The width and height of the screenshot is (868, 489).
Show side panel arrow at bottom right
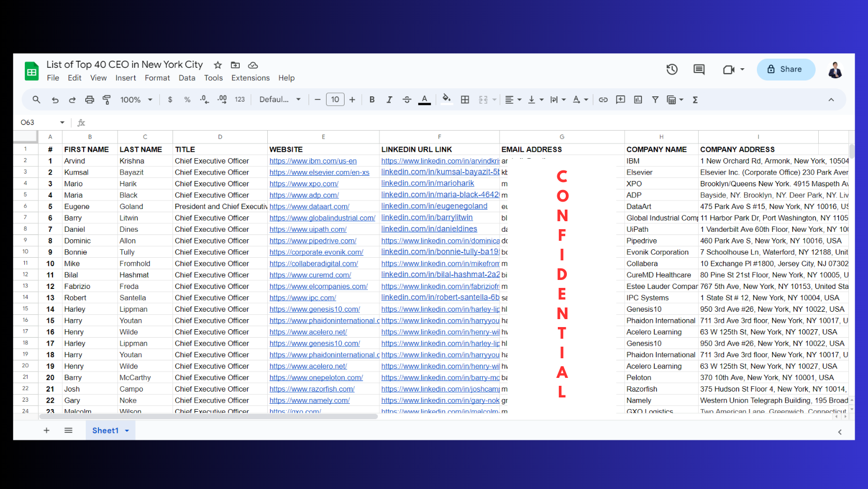(x=840, y=432)
